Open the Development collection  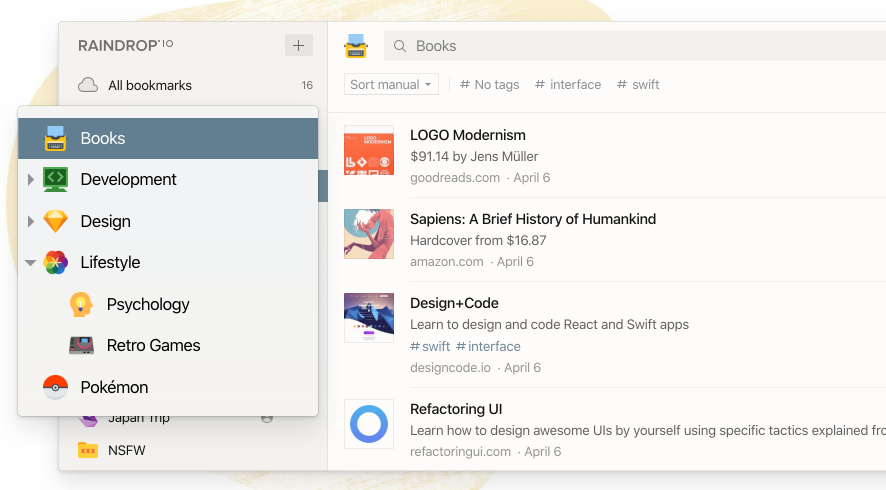pos(168,180)
